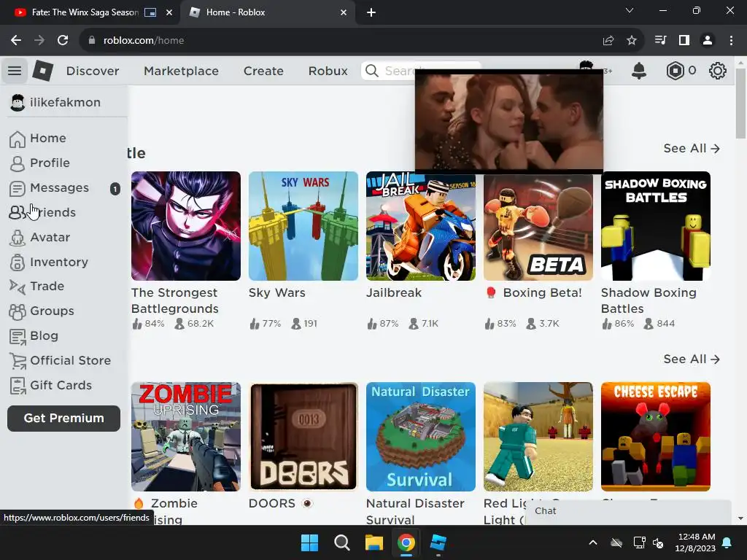Open notifications bell in Roblox header
747x560 pixels.
click(x=639, y=71)
